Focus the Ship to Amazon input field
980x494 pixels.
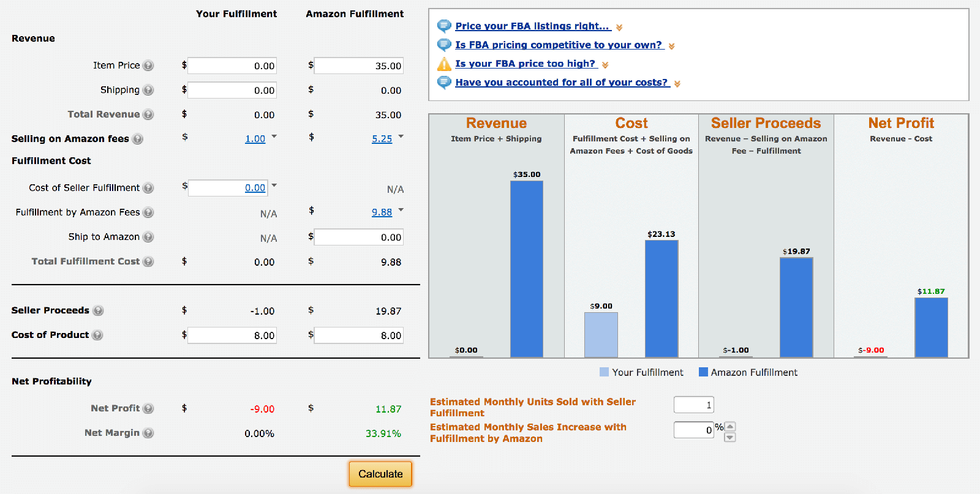coord(359,237)
